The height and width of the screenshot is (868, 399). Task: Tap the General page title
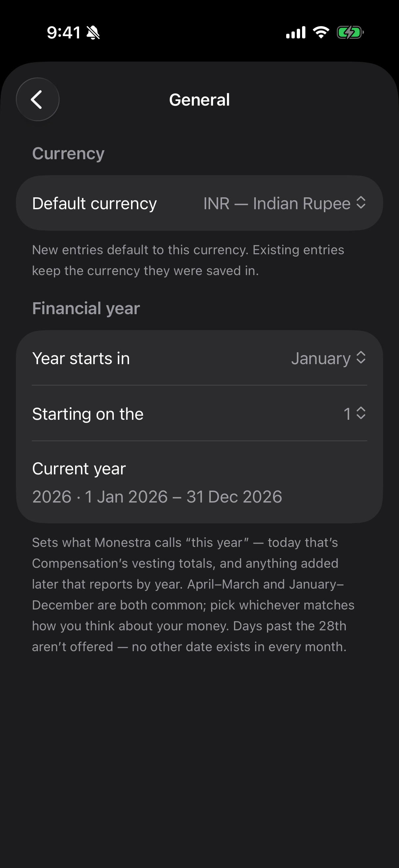coord(199,100)
